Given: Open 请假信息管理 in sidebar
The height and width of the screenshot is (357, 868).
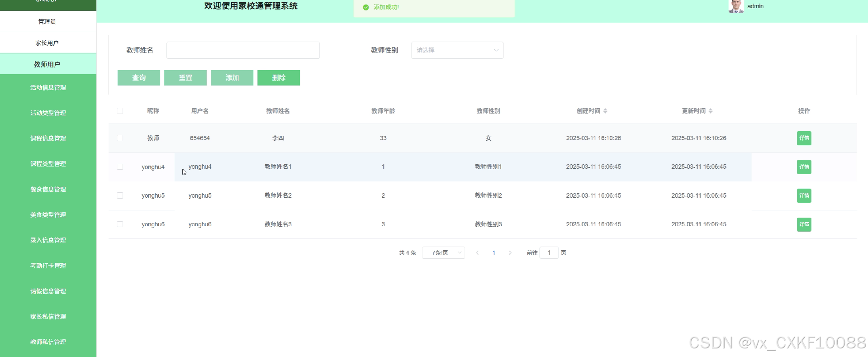Looking at the screenshot, I should (48, 291).
